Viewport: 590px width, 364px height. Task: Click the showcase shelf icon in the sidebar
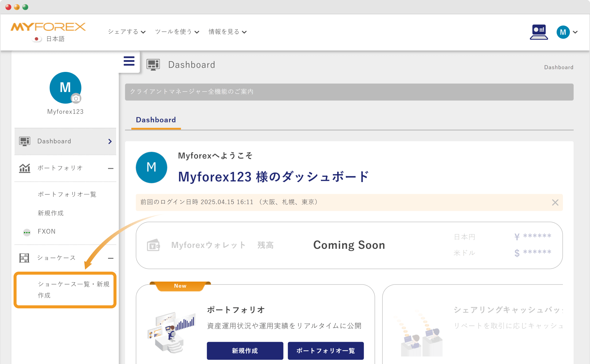click(25, 258)
